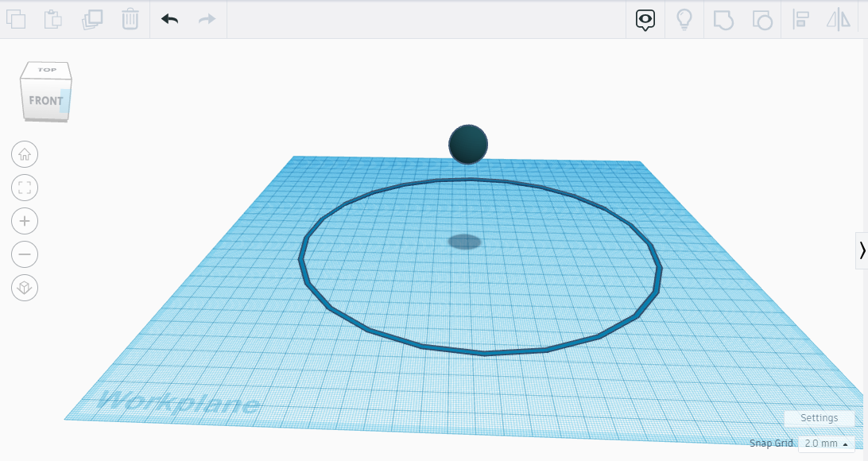Toggle Show all lightbulb icon
Image resolution: width=868 pixels, height=461 pixels.
pyautogui.click(x=684, y=20)
